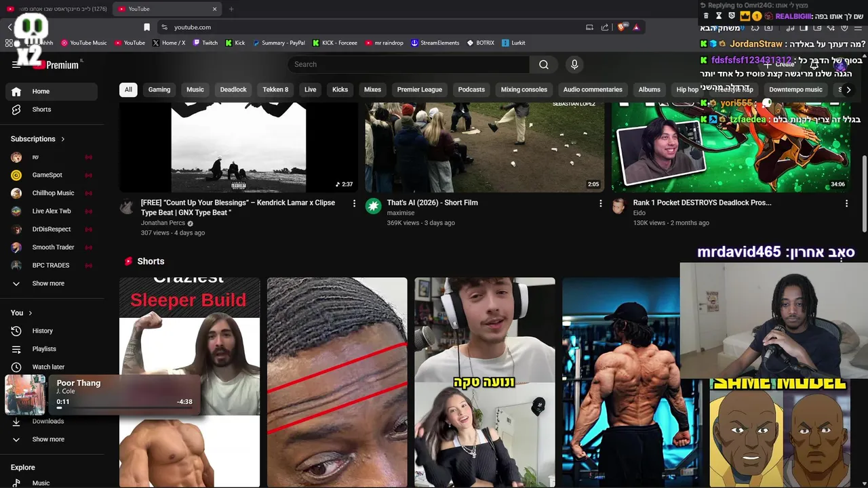This screenshot has width=868, height=488.
Task: Open options menu for Rank 1 Pocket video
Action: point(846,203)
